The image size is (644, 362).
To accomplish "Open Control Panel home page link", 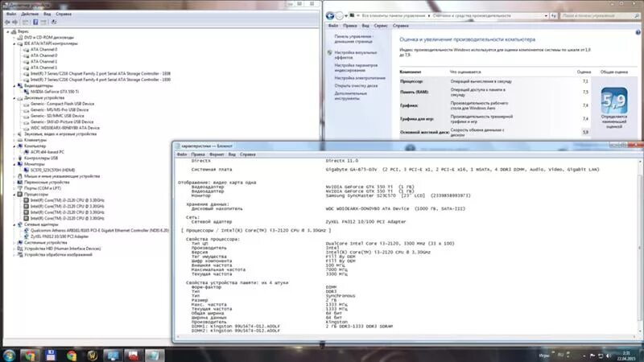I will point(353,39).
